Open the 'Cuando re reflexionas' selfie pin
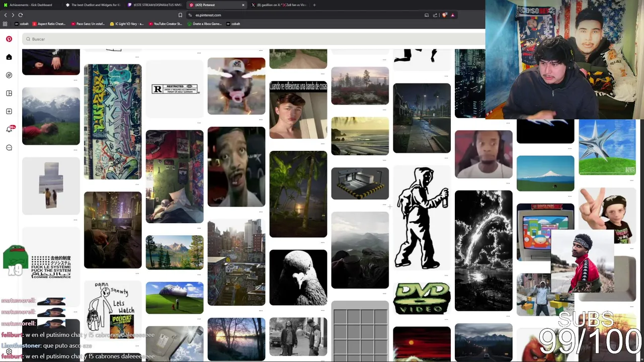Screen dimensions: 644x362 pos(298,110)
